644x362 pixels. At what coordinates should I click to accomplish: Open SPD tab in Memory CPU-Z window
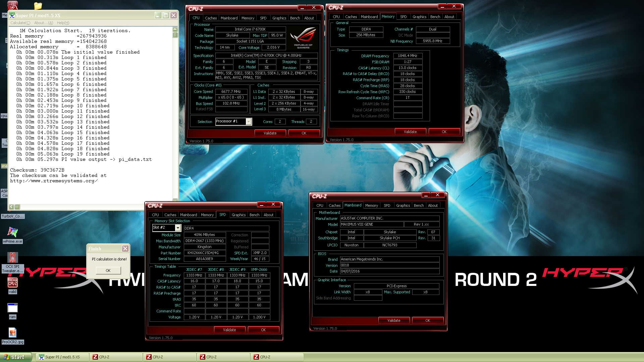403,17
